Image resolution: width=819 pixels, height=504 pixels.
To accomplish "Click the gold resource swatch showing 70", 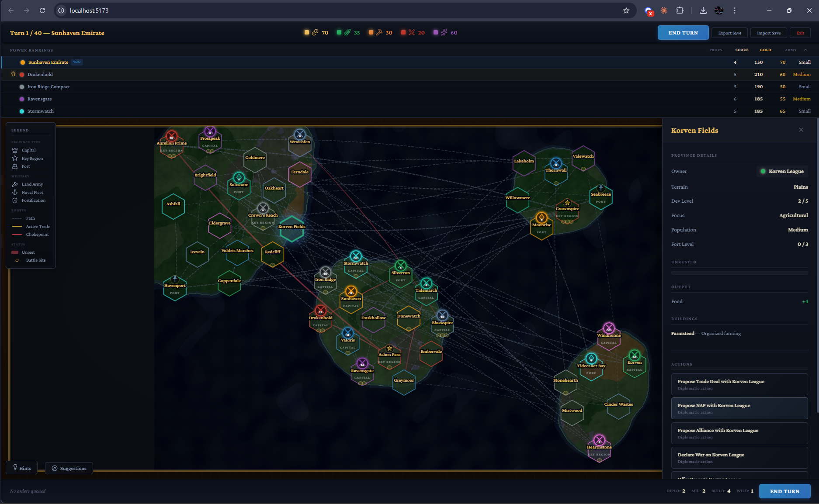I will 307,32.
